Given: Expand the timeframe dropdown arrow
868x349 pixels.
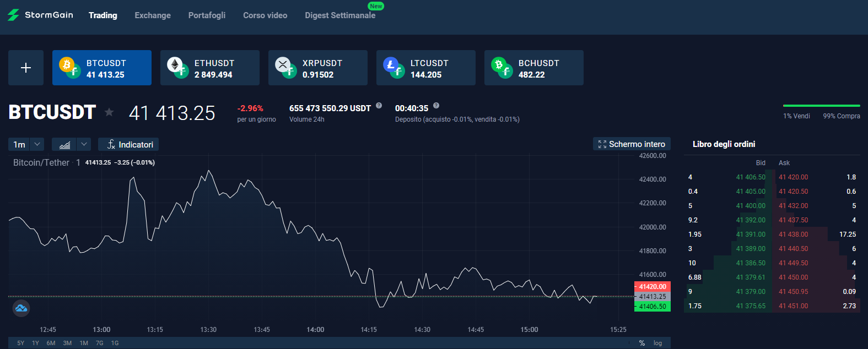Looking at the screenshot, I should 37,144.
